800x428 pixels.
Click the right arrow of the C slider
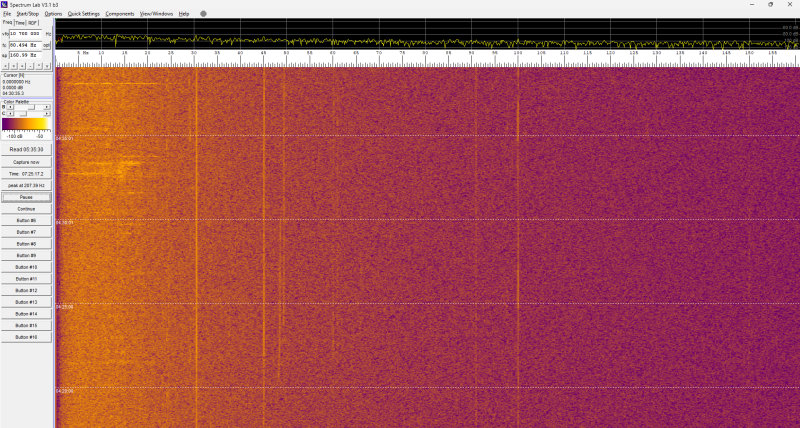coord(46,113)
